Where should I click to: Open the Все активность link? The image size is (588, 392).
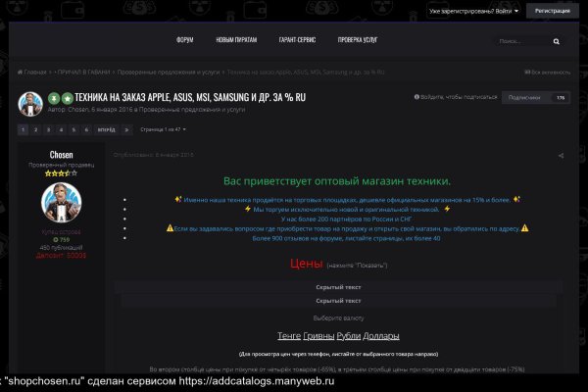(547, 72)
